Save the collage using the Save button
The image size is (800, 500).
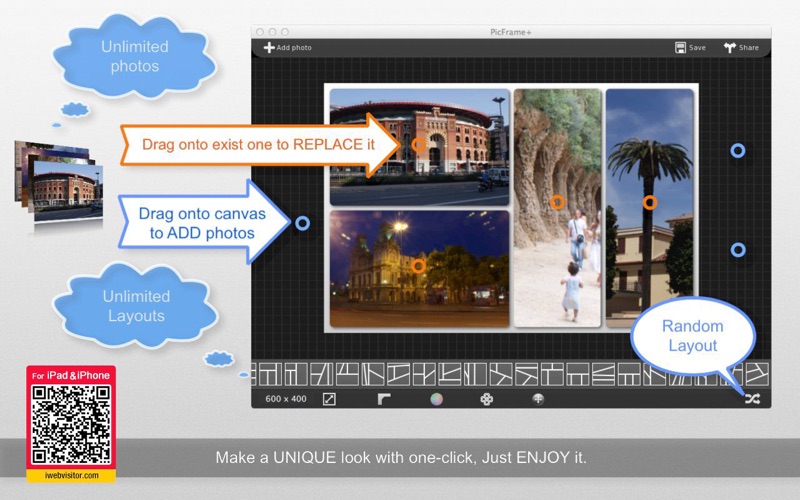click(x=690, y=47)
